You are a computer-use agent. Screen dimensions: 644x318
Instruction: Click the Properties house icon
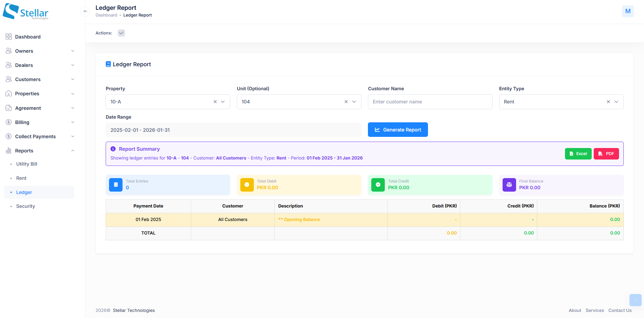(8, 94)
